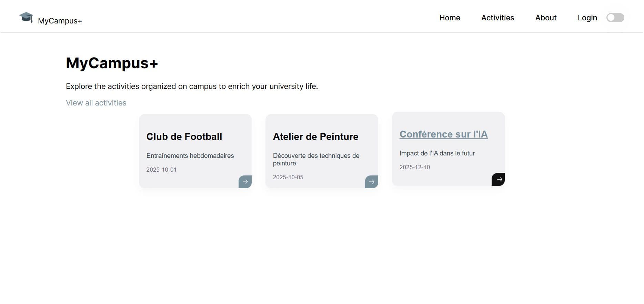Click the 2025-10-01 date on football card
The image size is (644, 304).
[161, 170]
